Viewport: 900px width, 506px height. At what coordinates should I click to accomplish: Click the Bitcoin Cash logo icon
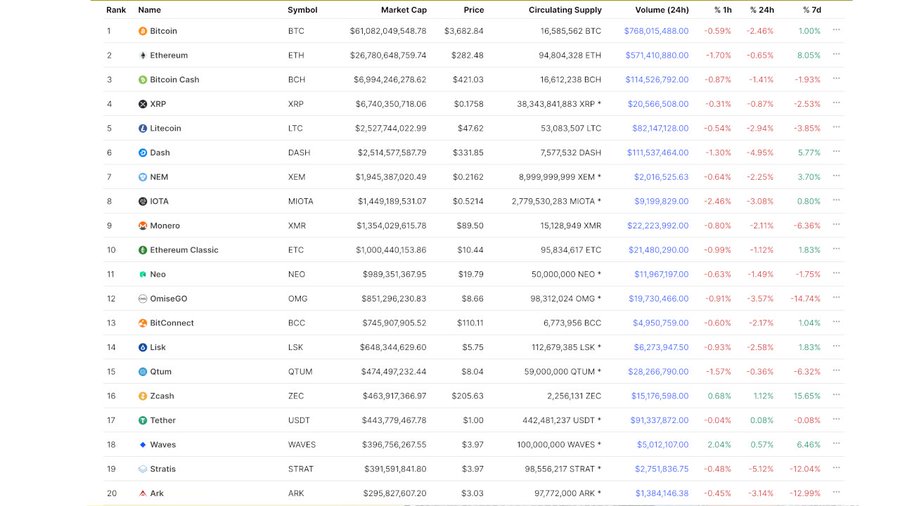142,80
